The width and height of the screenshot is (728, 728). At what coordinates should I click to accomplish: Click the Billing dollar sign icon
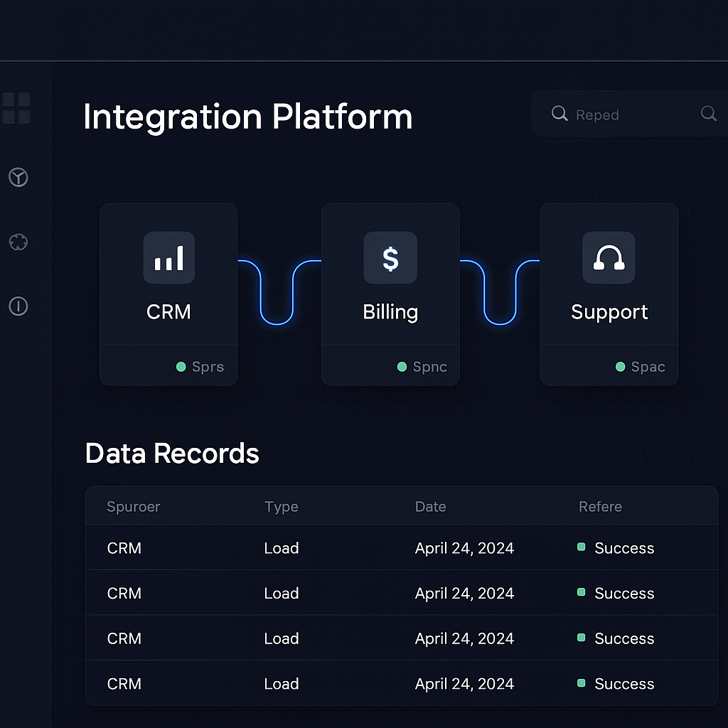point(390,257)
